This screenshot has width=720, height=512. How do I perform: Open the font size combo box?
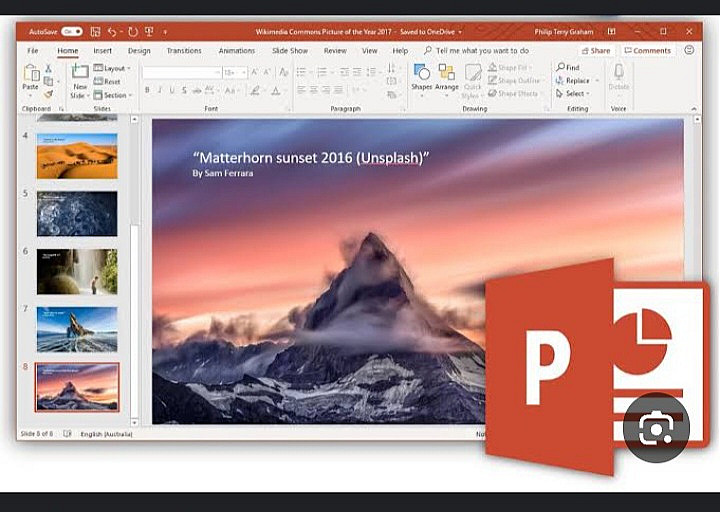click(235, 72)
